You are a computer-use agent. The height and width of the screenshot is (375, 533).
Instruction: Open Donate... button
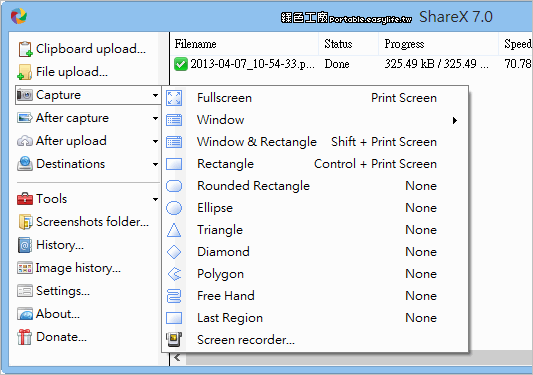pyautogui.click(x=52, y=337)
